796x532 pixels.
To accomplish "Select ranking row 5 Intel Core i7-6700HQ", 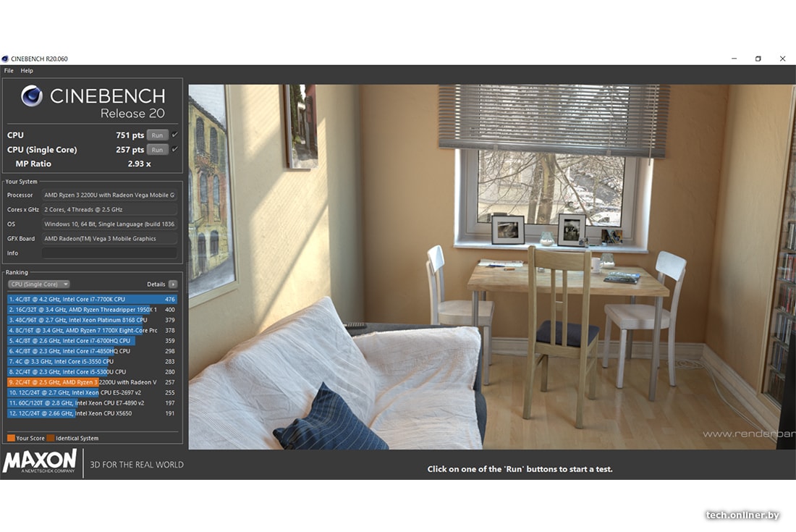I will click(92, 341).
